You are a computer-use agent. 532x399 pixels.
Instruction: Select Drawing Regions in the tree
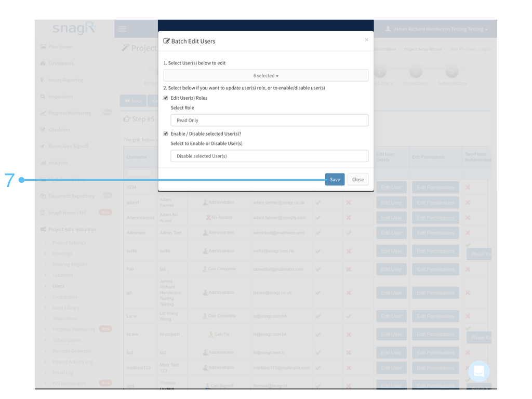click(x=70, y=264)
